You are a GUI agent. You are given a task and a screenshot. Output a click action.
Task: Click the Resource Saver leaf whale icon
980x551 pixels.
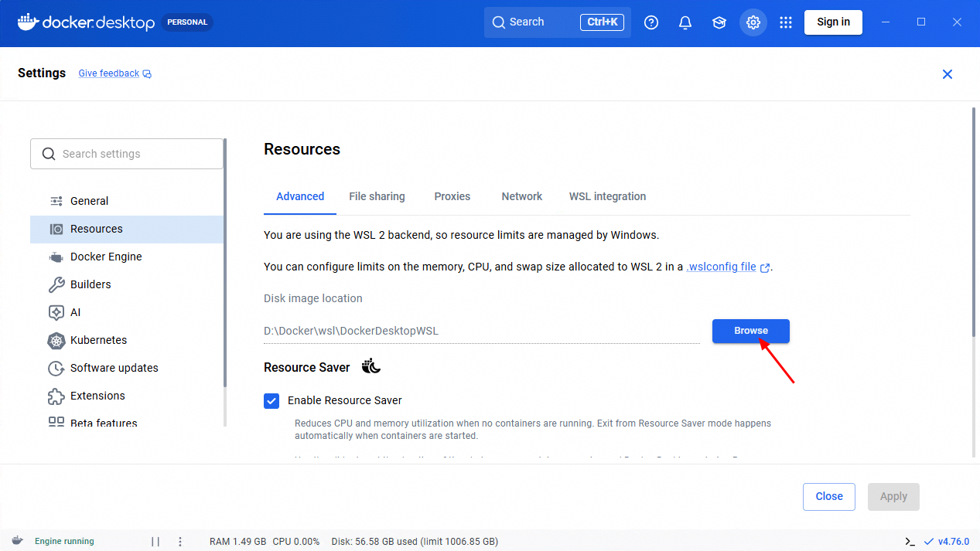(371, 366)
